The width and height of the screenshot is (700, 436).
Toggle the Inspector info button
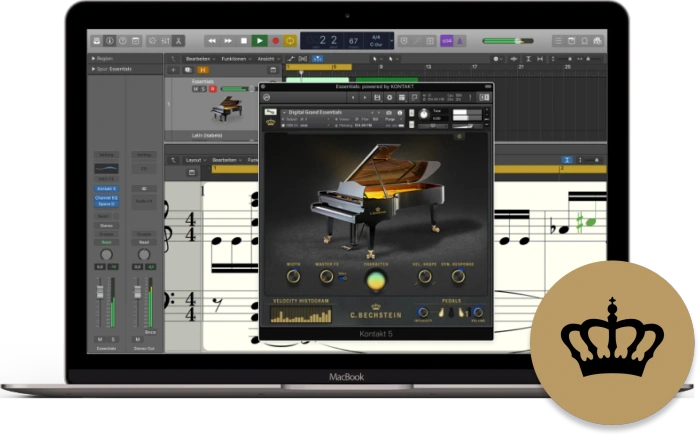[109, 41]
